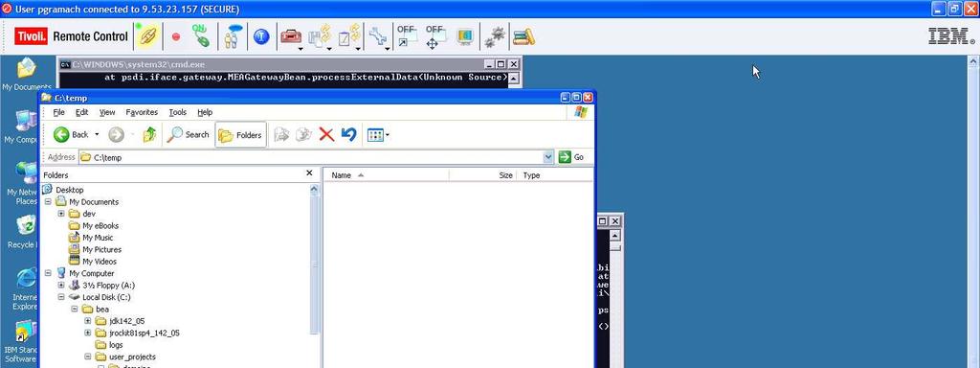Expand the jrockit81sp4_142_05 node
This screenshot has width=980, height=368.
click(x=87, y=333)
